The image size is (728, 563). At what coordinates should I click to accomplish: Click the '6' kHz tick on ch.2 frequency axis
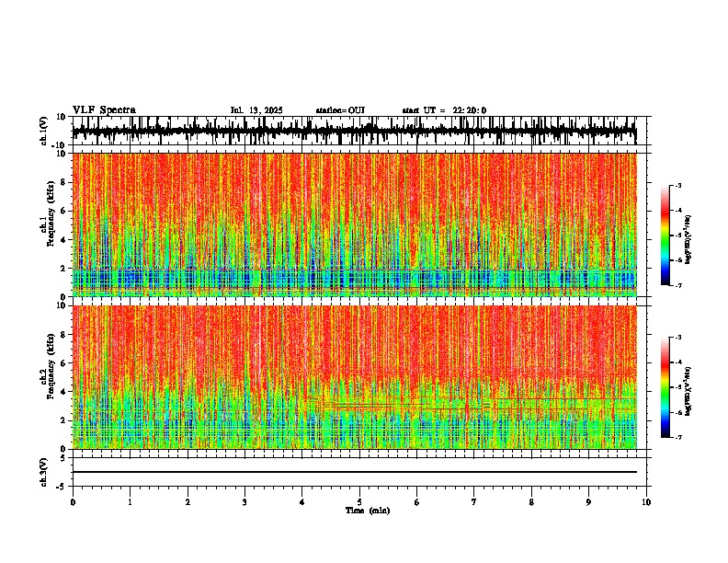tap(64, 363)
